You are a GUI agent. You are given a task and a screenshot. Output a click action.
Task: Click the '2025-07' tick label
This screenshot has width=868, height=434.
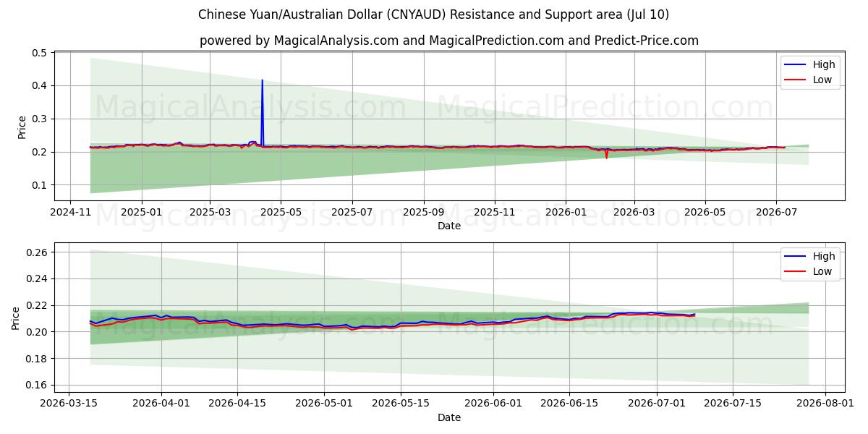[352, 212]
